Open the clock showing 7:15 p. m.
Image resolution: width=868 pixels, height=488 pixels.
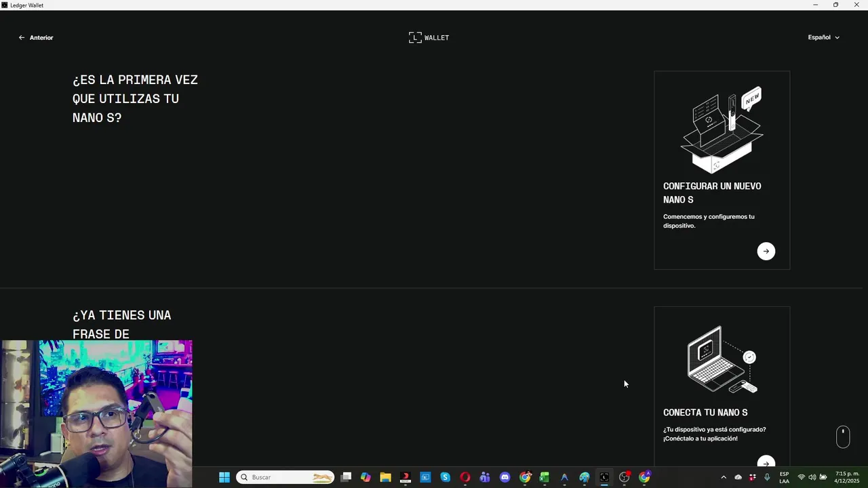pos(847,477)
